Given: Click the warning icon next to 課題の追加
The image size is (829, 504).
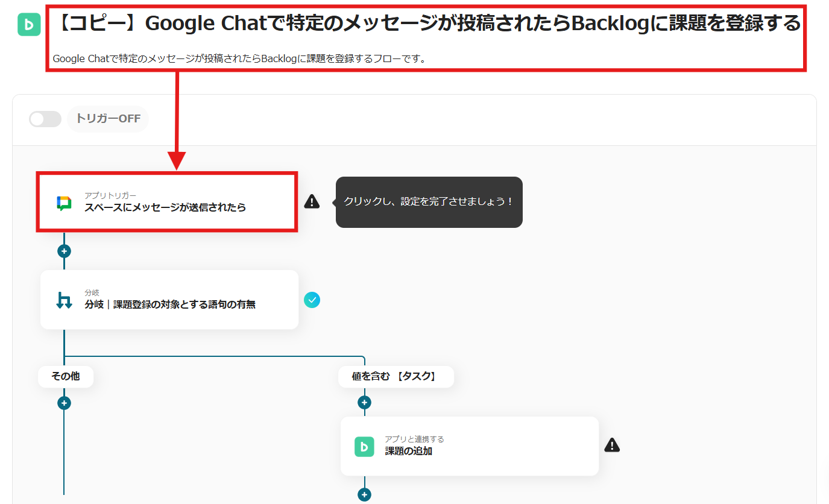Looking at the screenshot, I should click(612, 445).
